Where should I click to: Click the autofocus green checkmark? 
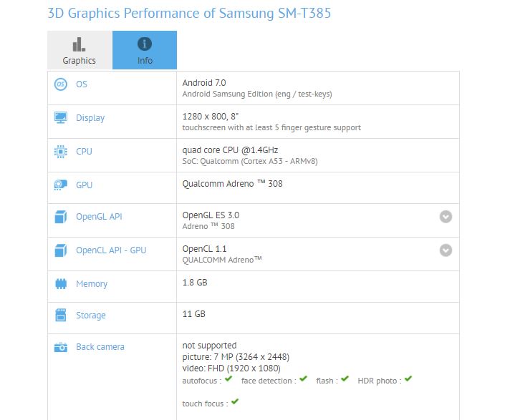click(228, 379)
